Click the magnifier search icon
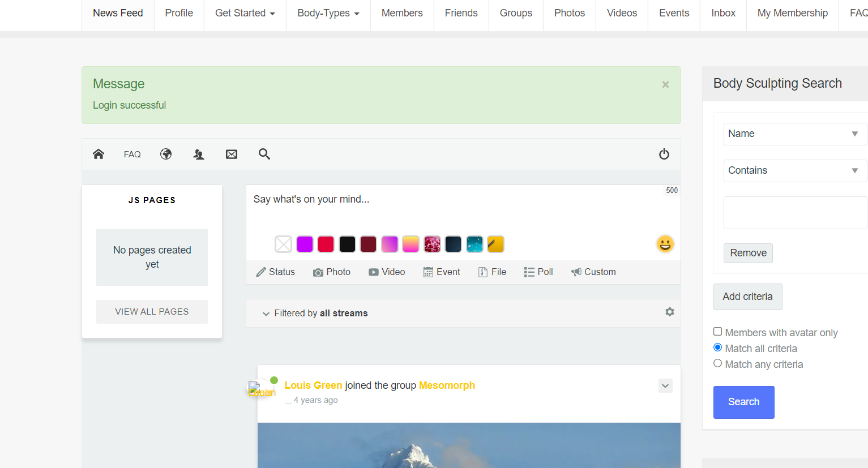868x468 pixels. pos(264,154)
